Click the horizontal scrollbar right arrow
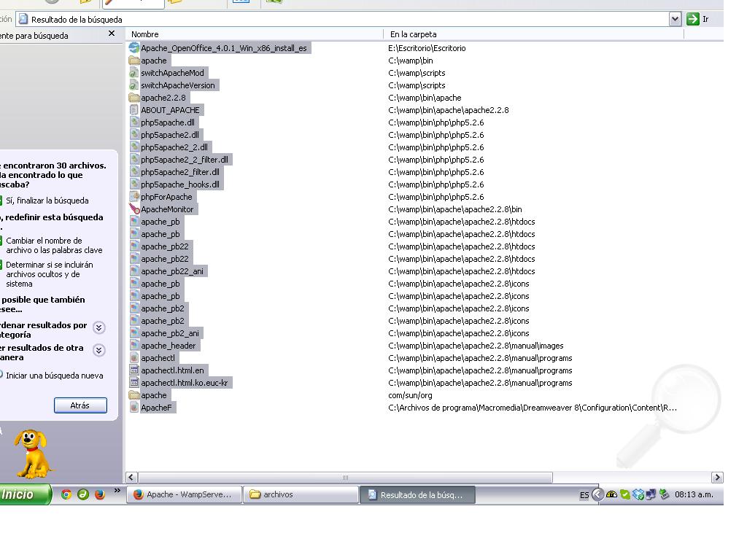Viewport: 747px width, 560px height. [717, 477]
